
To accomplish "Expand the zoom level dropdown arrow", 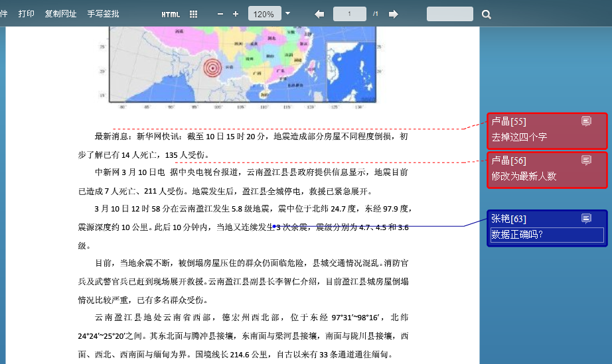I will [x=287, y=13].
